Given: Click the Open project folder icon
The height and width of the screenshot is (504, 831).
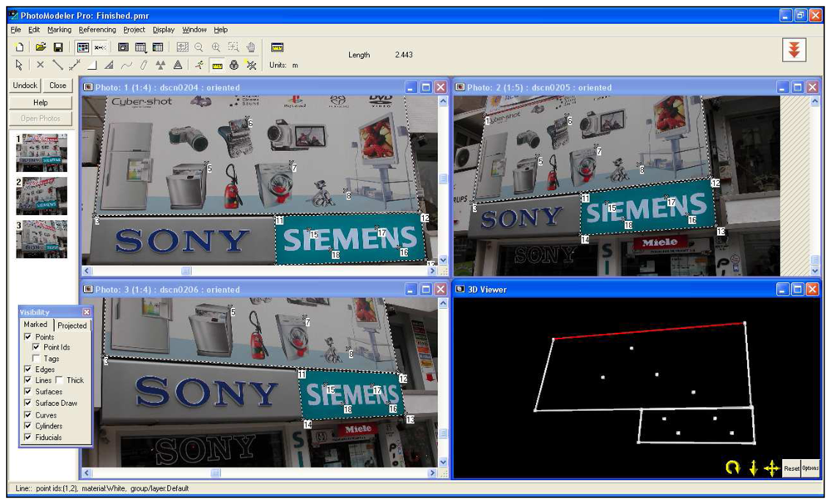Looking at the screenshot, I should (x=40, y=47).
